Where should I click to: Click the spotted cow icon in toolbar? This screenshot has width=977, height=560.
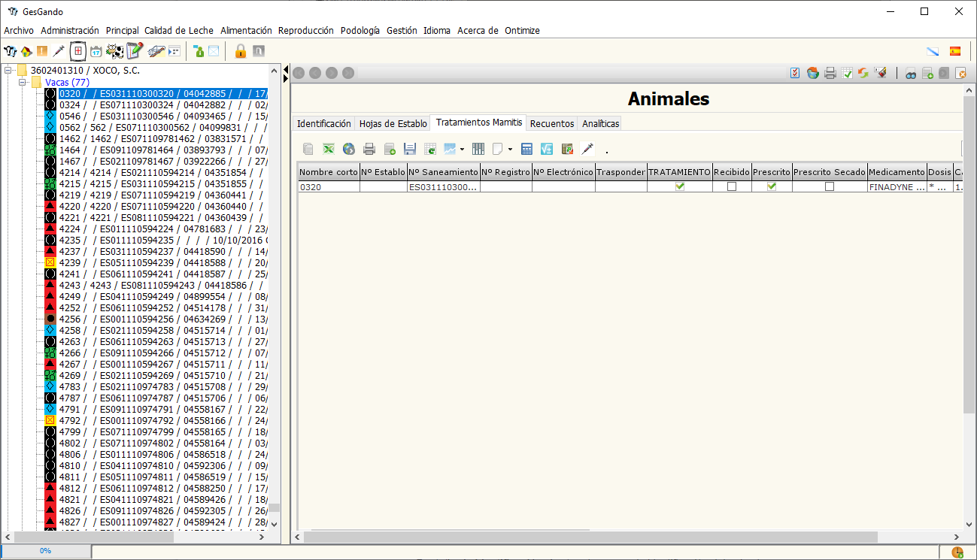point(115,51)
